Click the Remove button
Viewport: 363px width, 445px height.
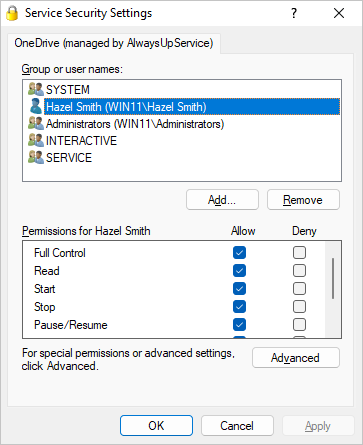click(303, 200)
